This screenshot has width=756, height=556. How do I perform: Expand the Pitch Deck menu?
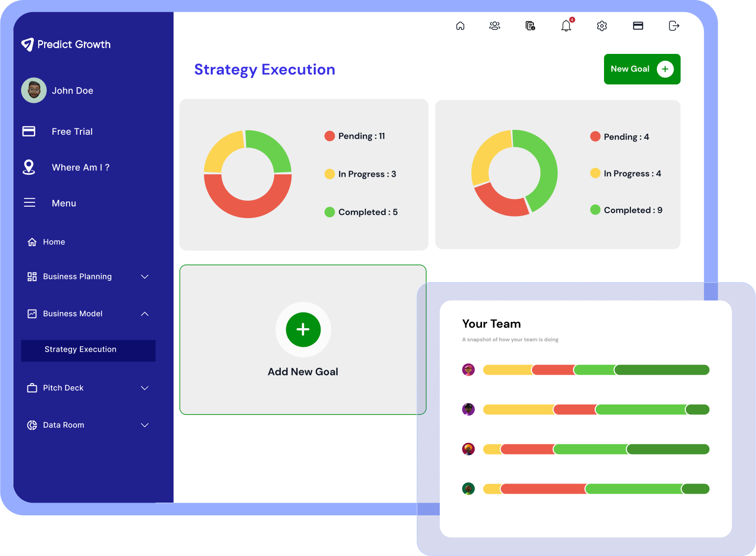click(x=145, y=388)
